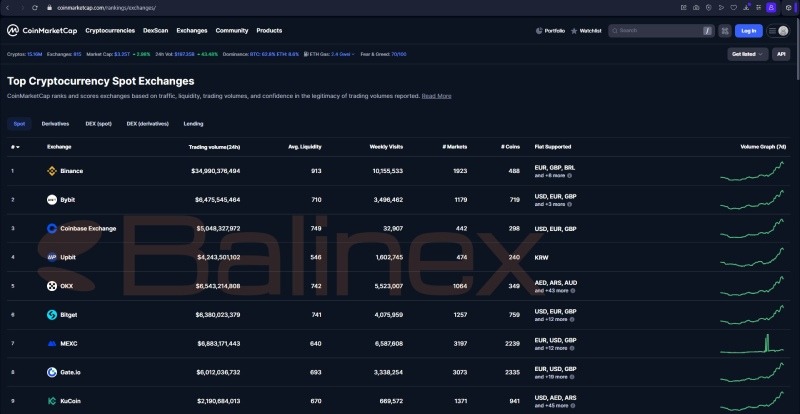Click Gate.io coins count 2335
This screenshot has height=414, width=800.
[x=511, y=373]
